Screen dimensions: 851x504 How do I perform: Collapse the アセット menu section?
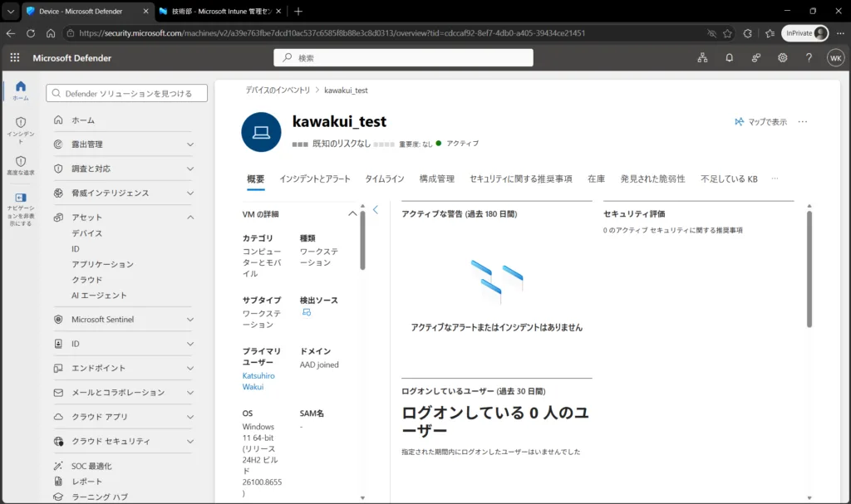click(190, 217)
